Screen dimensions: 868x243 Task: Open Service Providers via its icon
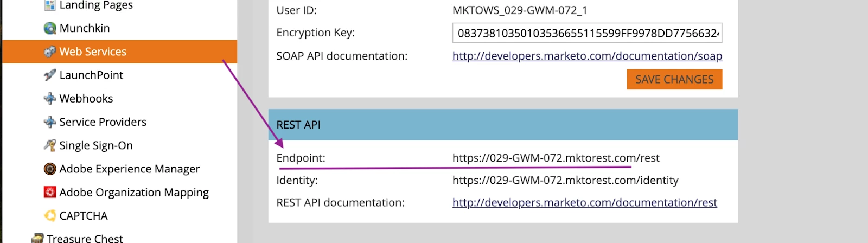coord(50,122)
